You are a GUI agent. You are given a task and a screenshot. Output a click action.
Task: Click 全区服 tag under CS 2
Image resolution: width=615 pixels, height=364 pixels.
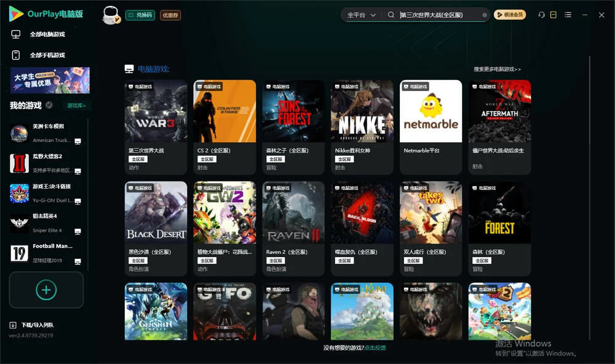[207, 159]
